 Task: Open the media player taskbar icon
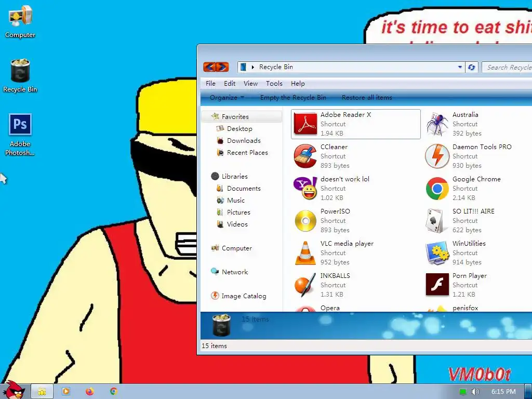coord(66,391)
